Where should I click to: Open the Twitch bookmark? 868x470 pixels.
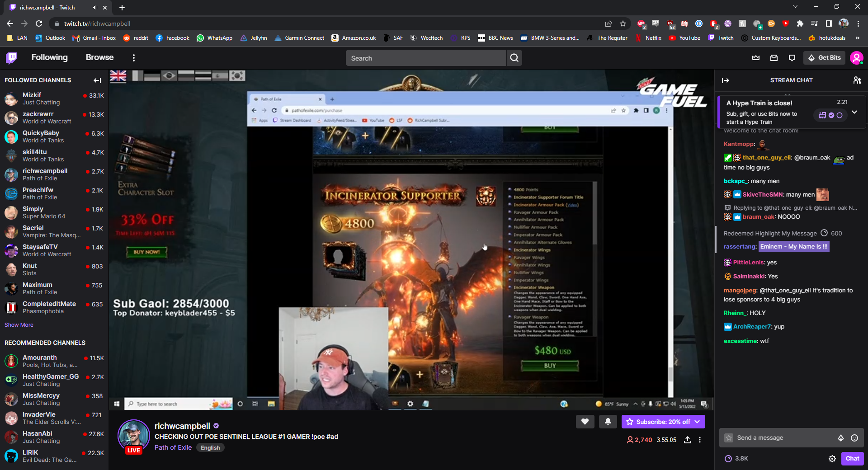pyautogui.click(x=721, y=38)
